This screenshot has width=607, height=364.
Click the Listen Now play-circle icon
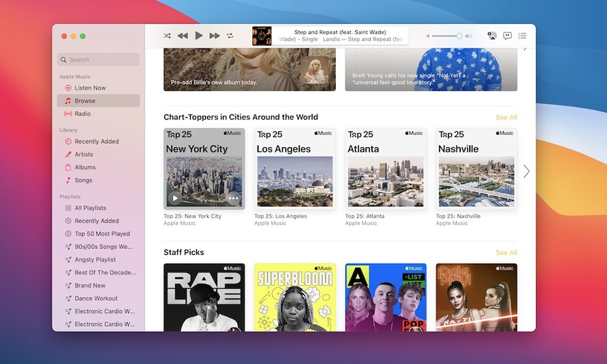[68, 88]
